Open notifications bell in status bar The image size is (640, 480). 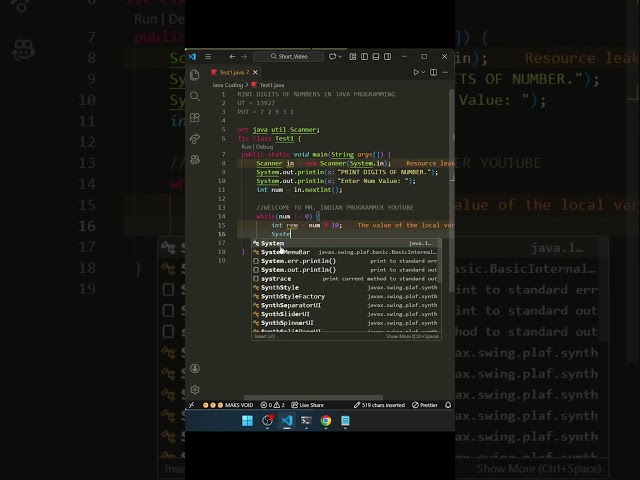448,405
